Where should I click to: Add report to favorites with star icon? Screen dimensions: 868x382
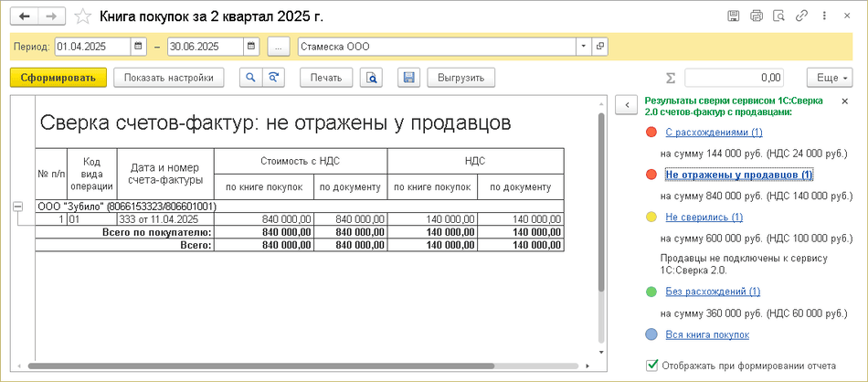tap(83, 16)
